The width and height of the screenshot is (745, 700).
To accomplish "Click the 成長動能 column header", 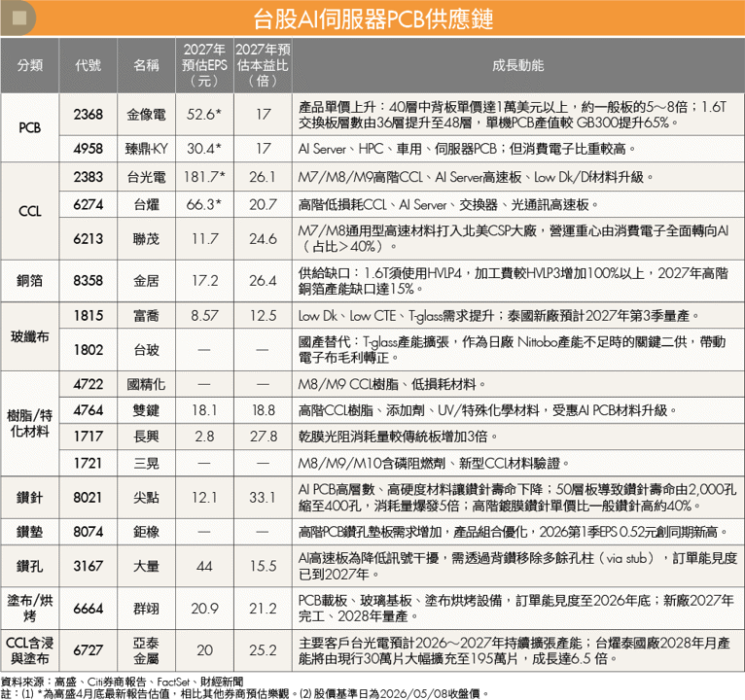I will (517, 65).
